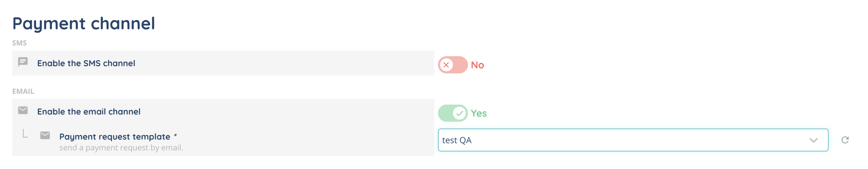Enable the SMS channel toggle switch
This screenshot has width=868, height=169.
[453, 65]
